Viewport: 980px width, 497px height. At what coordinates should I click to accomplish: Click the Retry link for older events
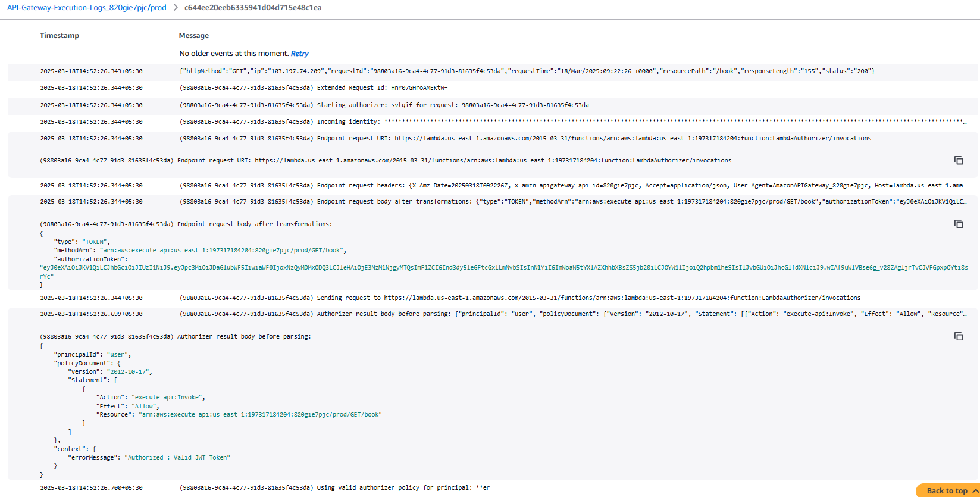point(300,54)
